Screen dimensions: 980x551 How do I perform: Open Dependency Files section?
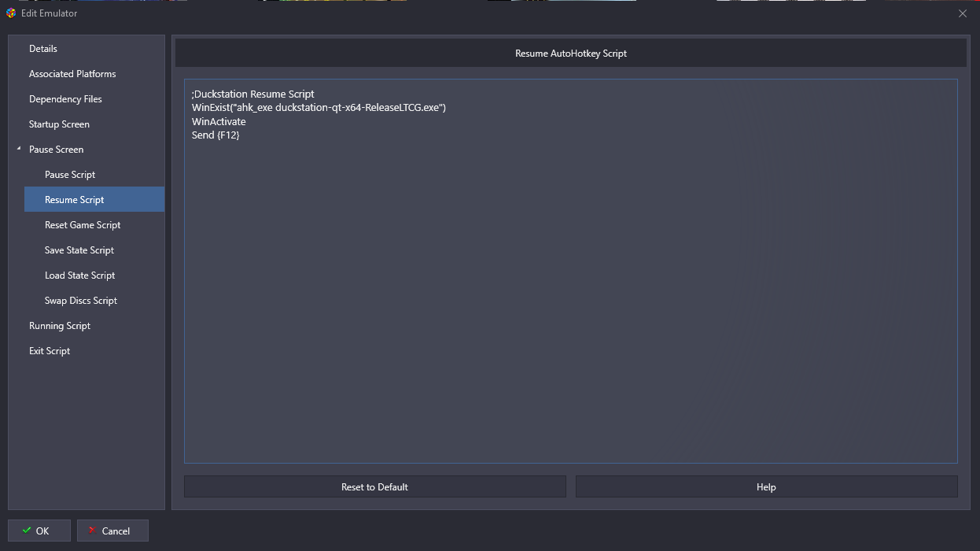(65, 99)
